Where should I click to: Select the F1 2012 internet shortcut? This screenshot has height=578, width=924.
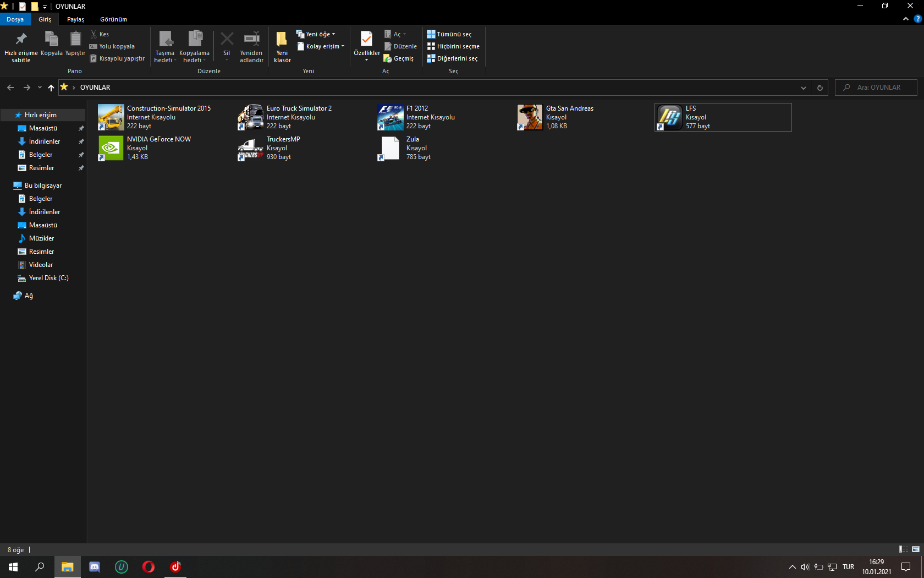pyautogui.click(x=444, y=117)
